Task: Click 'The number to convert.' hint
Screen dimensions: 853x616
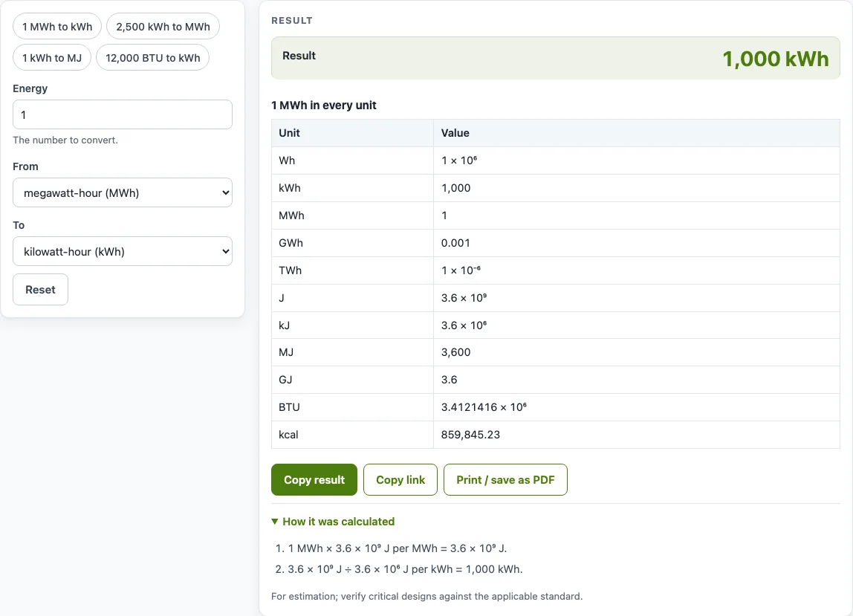Action: pyautogui.click(x=65, y=140)
